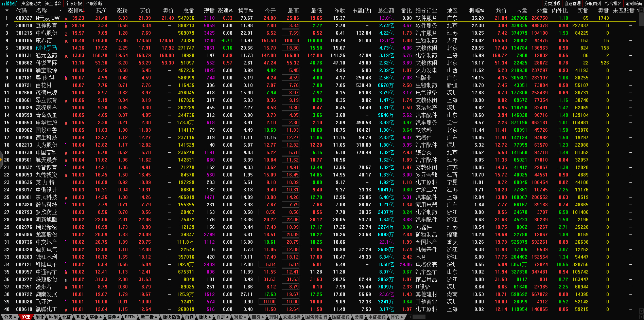Select the 创业黑马 stock row name
Image resolution: width=644 pixels, height=320 pixels.
(x=46, y=48)
